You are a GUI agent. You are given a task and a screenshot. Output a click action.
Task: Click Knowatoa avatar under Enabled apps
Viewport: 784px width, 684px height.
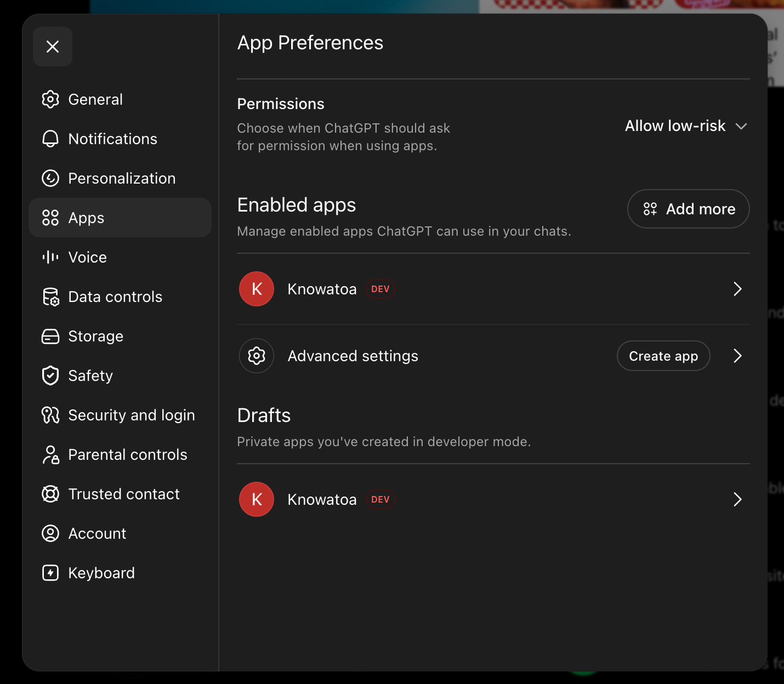click(x=257, y=289)
